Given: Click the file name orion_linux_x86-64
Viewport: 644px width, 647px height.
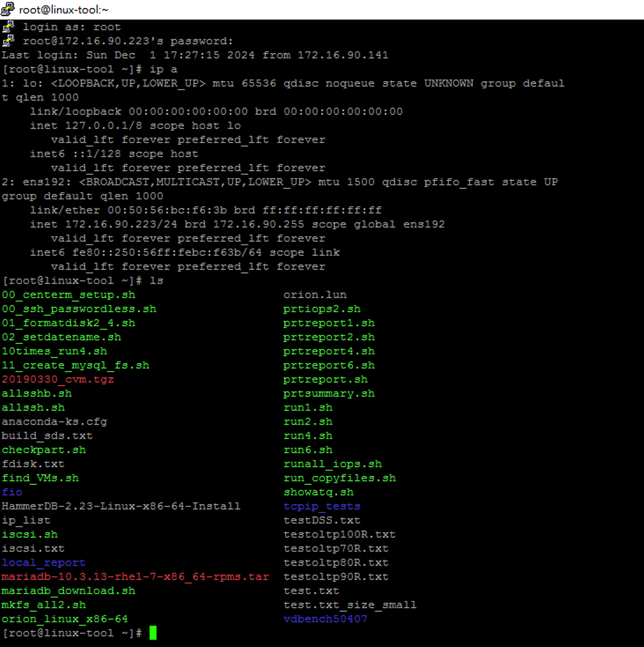Looking at the screenshot, I should (65, 619).
